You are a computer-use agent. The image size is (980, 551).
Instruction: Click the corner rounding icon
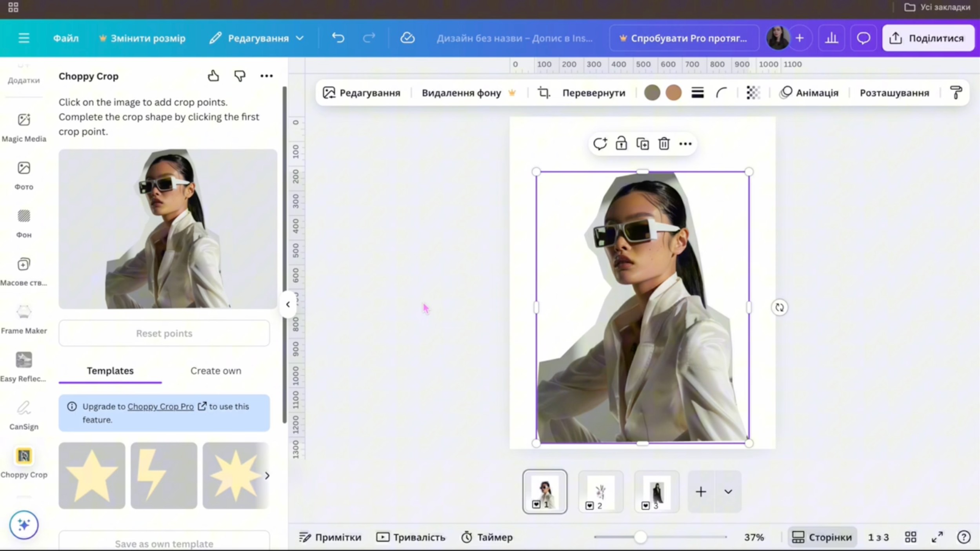(x=722, y=93)
